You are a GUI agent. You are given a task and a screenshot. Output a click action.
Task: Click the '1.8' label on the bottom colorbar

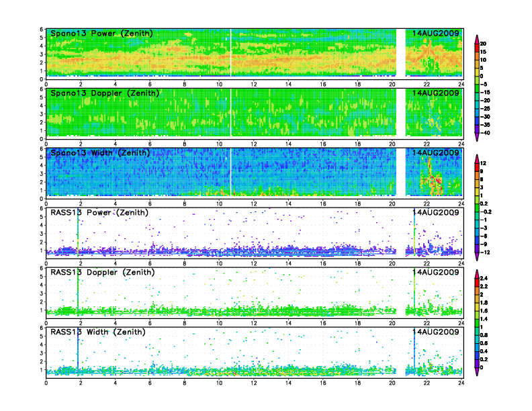pyautogui.click(x=484, y=302)
